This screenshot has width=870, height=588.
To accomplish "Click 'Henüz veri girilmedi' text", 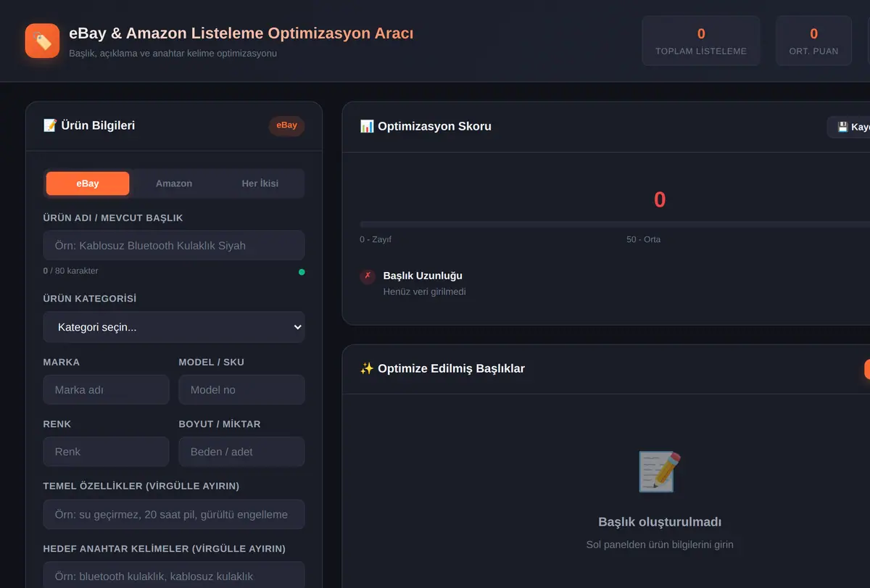I will (424, 291).
